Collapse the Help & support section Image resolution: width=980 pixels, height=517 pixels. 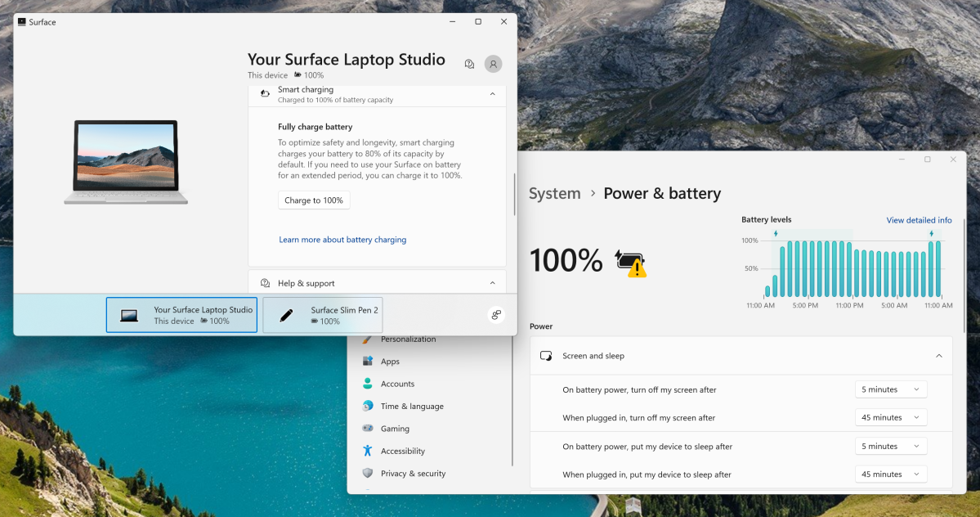point(493,283)
